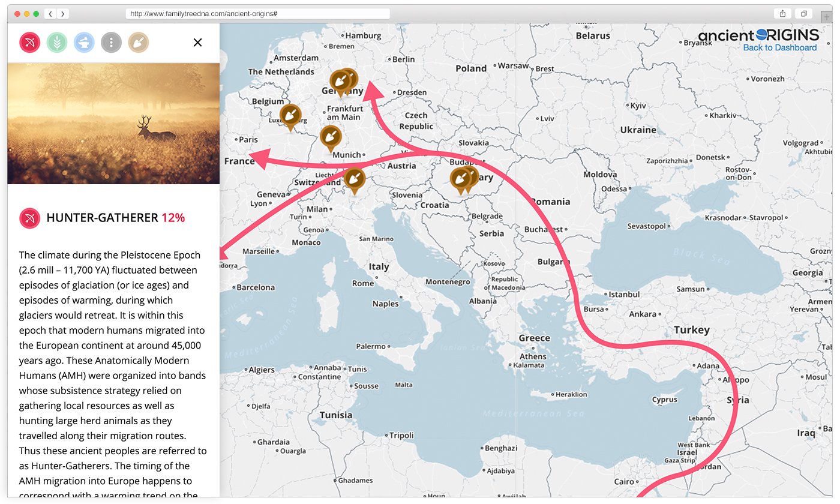
Task: Click the Cyprus label on the map
Action: 664,400
